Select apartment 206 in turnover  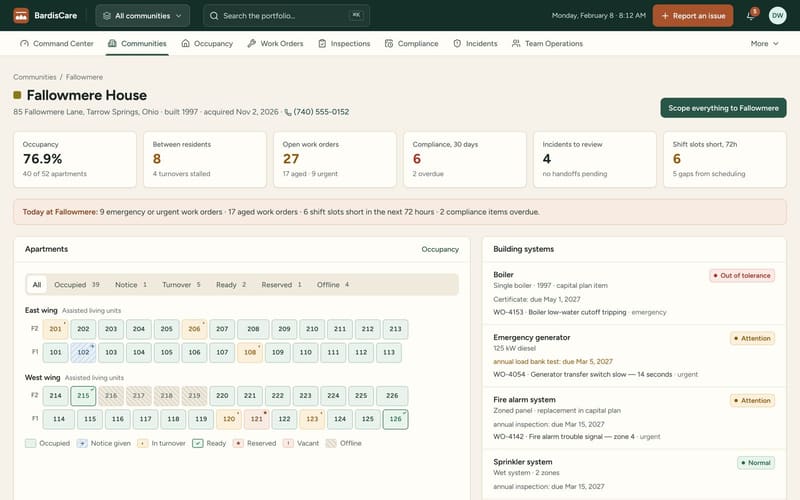click(x=194, y=329)
